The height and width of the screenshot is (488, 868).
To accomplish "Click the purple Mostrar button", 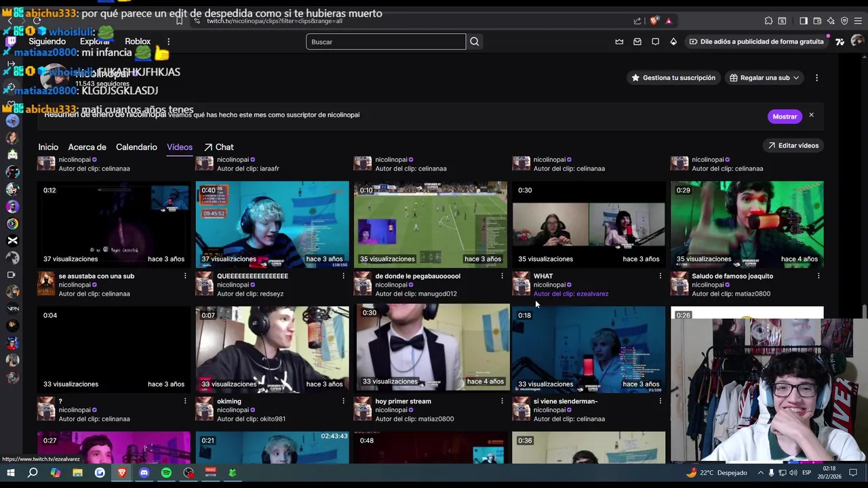I will (x=785, y=117).
